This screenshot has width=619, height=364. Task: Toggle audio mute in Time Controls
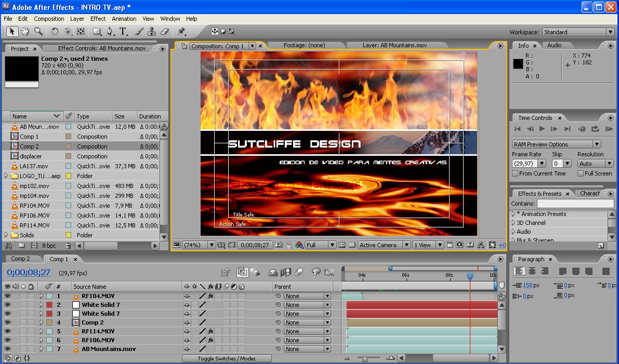click(x=582, y=129)
